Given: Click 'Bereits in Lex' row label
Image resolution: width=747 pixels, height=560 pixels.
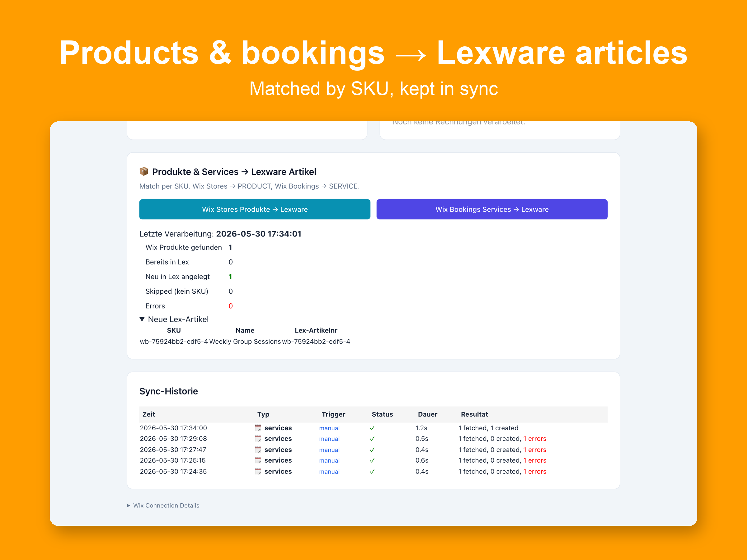Looking at the screenshot, I should pos(167,262).
